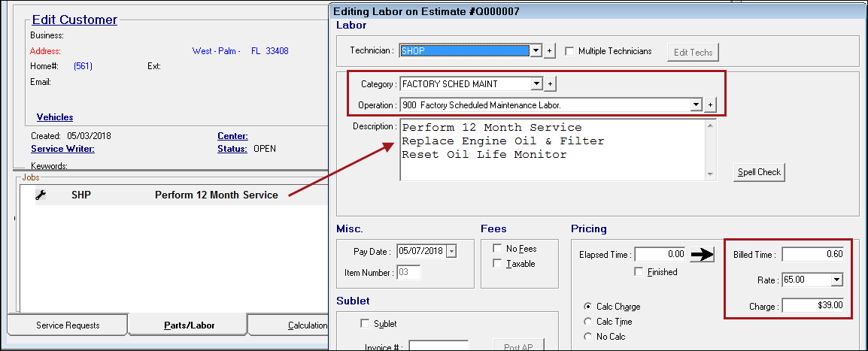This screenshot has width=868, height=351.
Task: Run Spell Check on the description
Action: coord(759,172)
